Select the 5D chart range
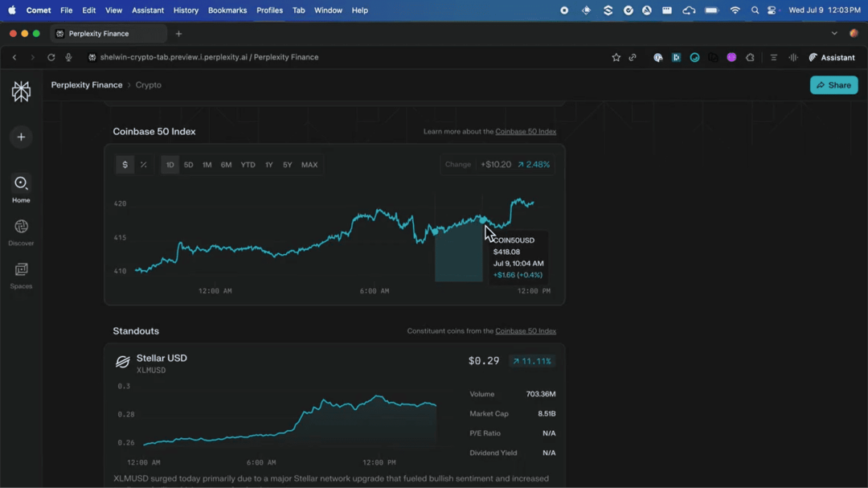868x488 pixels. 188,165
